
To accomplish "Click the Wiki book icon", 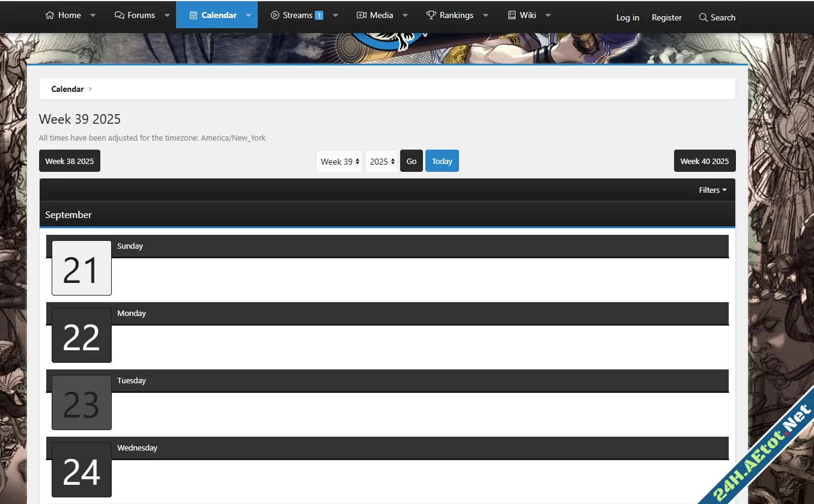I will pyautogui.click(x=512, y=15).
